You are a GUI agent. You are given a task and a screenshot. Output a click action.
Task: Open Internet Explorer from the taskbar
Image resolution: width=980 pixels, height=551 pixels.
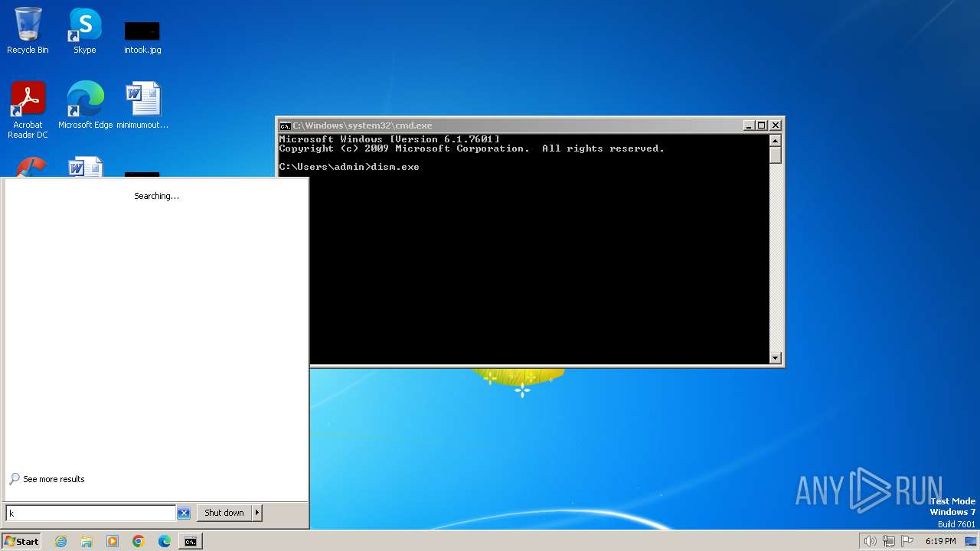pyautogui.click(x=60, y=541)
